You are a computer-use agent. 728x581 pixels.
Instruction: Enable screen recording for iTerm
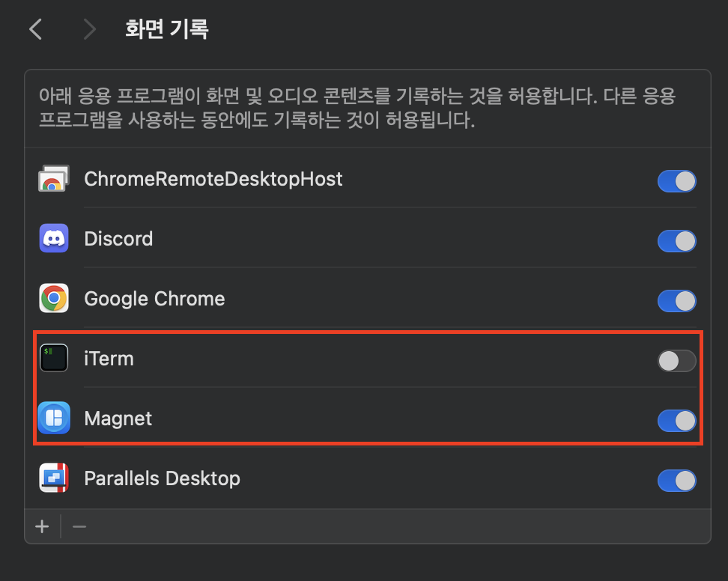(676, 361)
